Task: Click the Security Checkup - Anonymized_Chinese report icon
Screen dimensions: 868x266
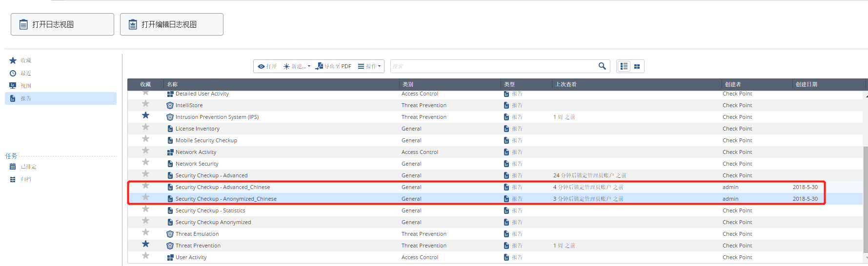Action: coord(170,199)
